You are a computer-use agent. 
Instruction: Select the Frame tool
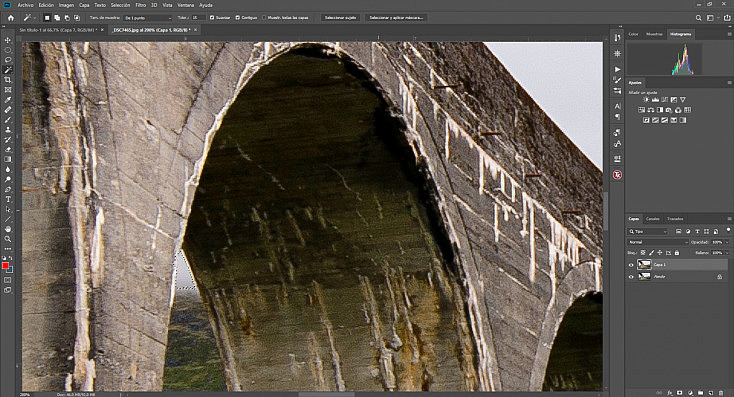[8, 90]
